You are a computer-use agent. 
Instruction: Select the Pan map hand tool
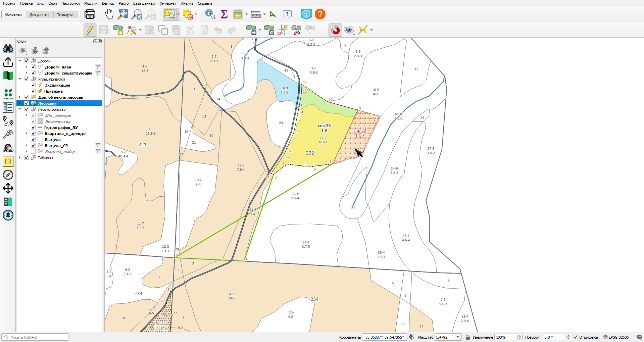tap(109, 14)
